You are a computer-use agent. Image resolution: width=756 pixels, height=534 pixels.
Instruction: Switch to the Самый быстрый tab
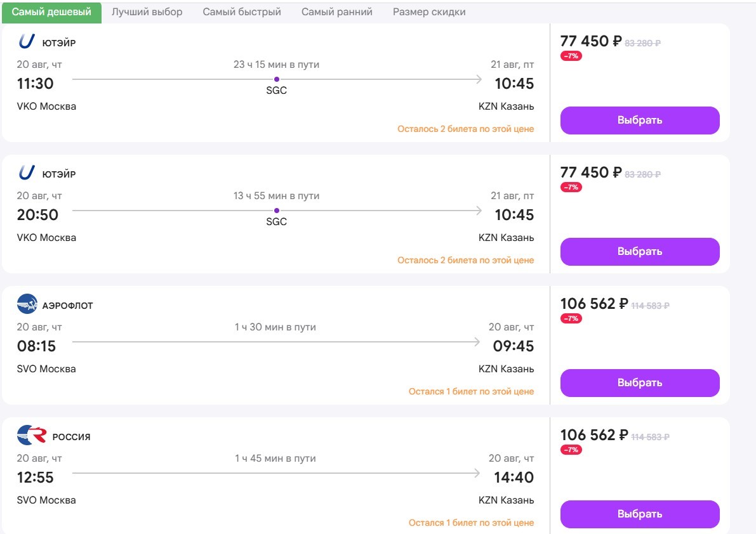tap(242, 12)
